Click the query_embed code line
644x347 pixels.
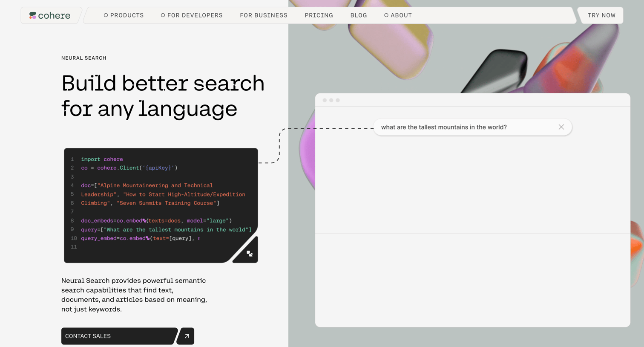[140, 238]
